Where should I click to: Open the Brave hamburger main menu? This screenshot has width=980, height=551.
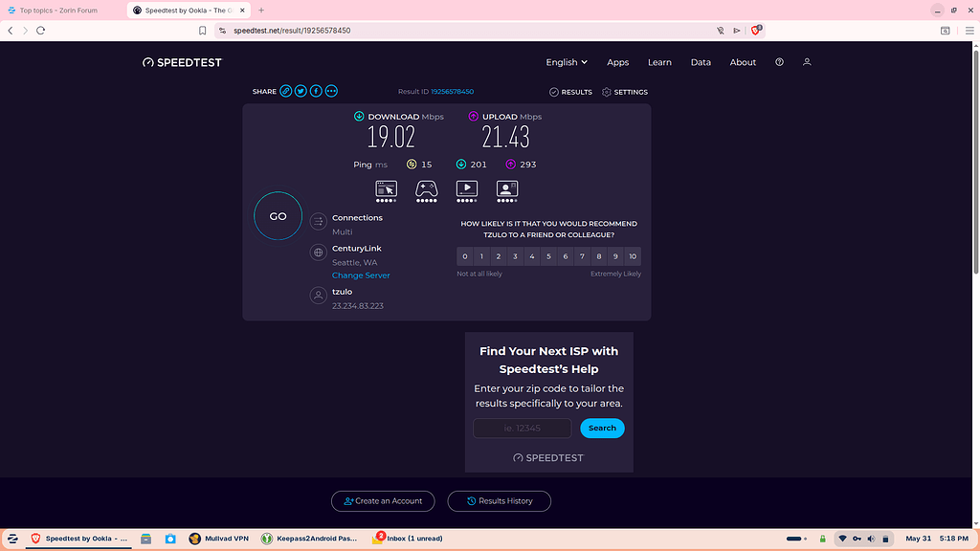(x=969, y=31)
